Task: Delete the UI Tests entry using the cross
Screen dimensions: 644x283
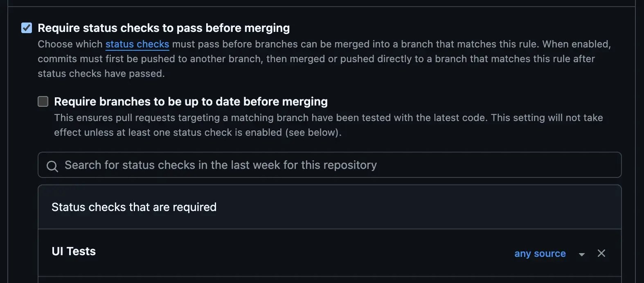Action: tap(601, 253)
